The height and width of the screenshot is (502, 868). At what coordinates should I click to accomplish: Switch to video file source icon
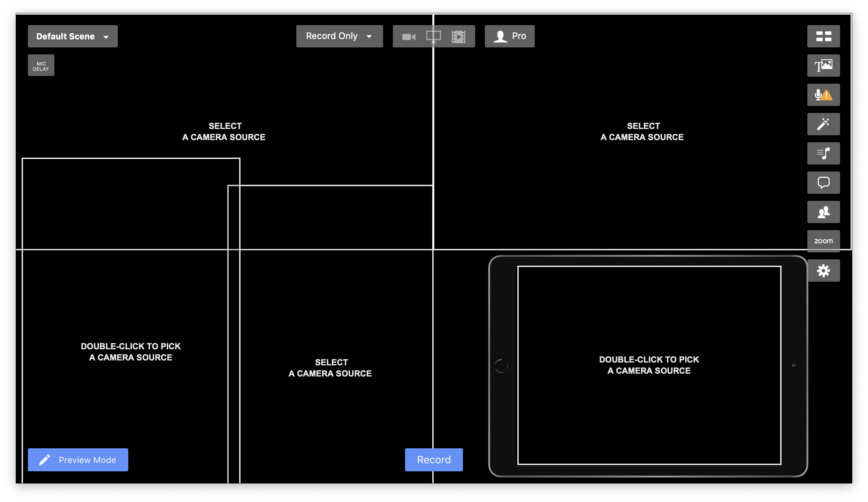(x=458, y=37)
